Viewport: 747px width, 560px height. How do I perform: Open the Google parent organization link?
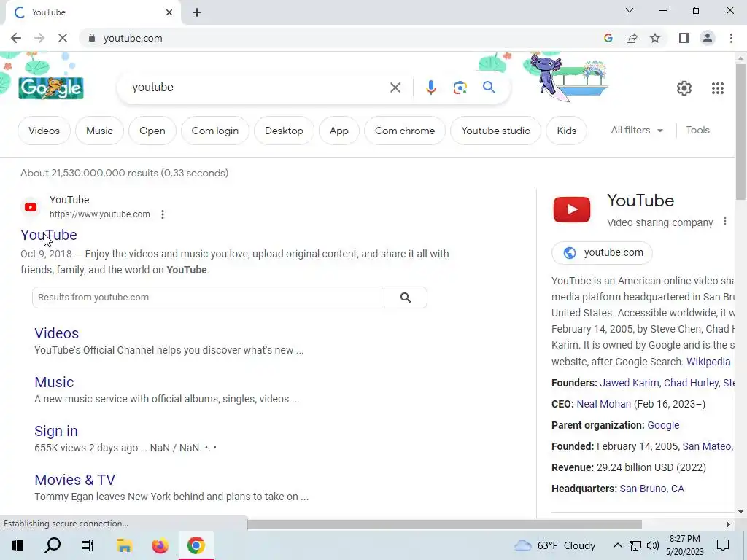click(663, 425)
